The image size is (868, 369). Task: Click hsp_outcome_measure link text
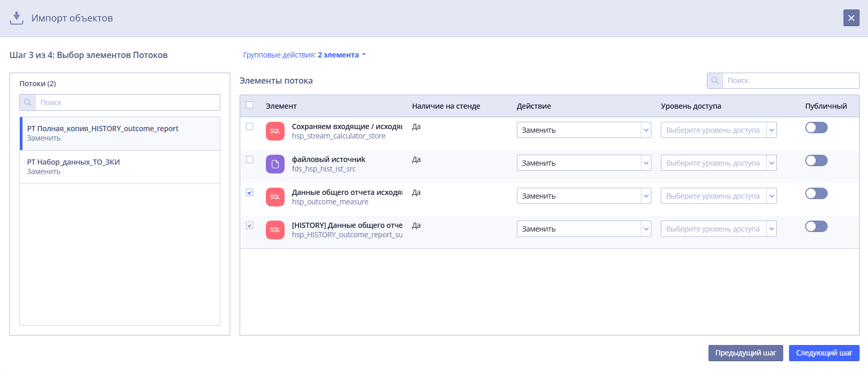click(330, 202)
